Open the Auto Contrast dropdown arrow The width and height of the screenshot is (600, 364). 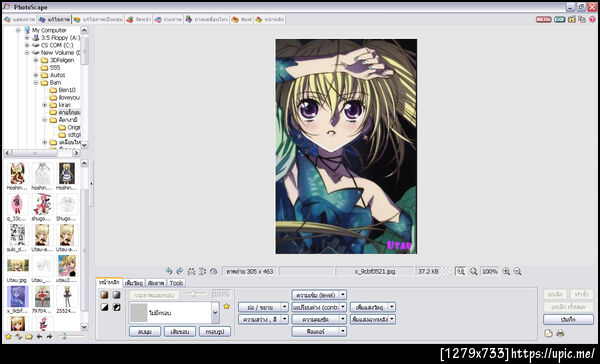click(x=343, y=307)
